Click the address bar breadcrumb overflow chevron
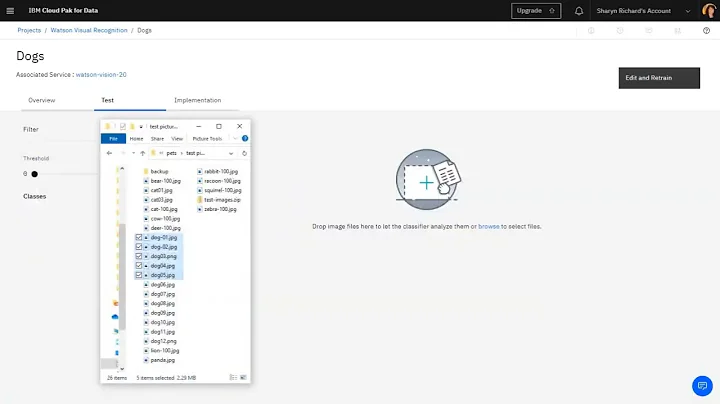The width and height of the screenshot is (720, 404). [x=161, y=153]
